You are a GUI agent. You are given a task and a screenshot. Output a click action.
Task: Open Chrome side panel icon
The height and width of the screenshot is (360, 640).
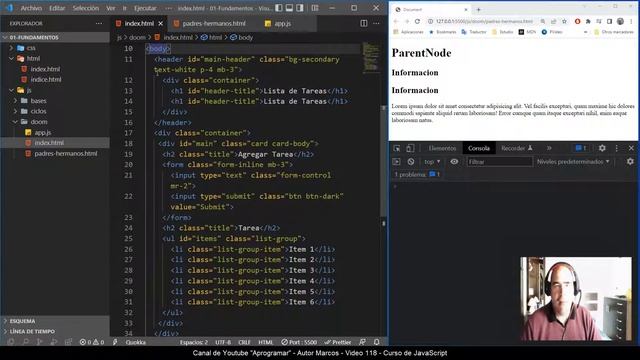tap(609, 21)
